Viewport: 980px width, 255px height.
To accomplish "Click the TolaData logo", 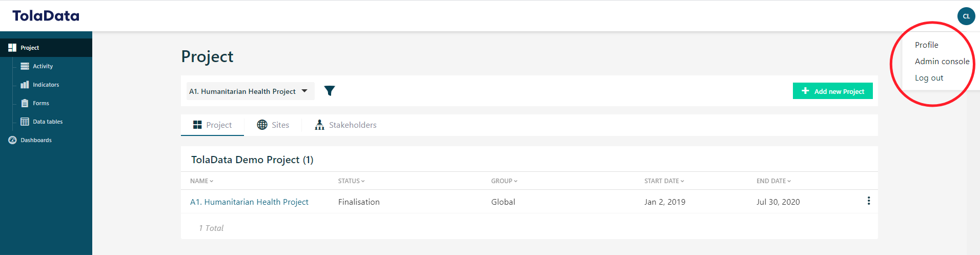I will (x=46, y=16).
